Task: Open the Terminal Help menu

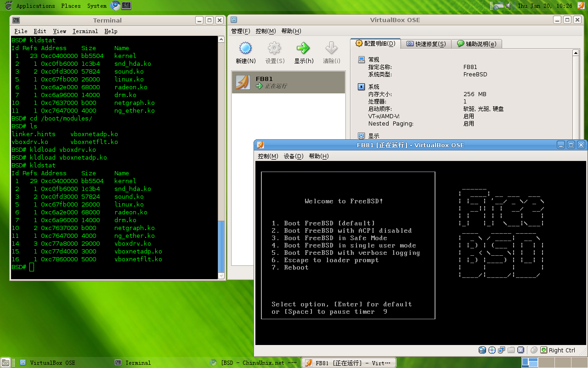Action: 111,31
